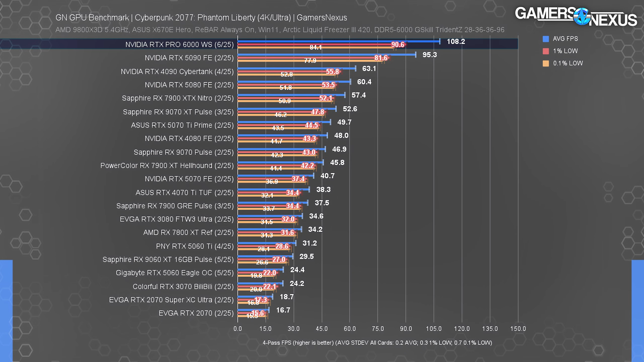Screen dimensions: 644x362
Task: Select NVIDIA RTX 5090 FE row label
Action: tap(189, 58)
